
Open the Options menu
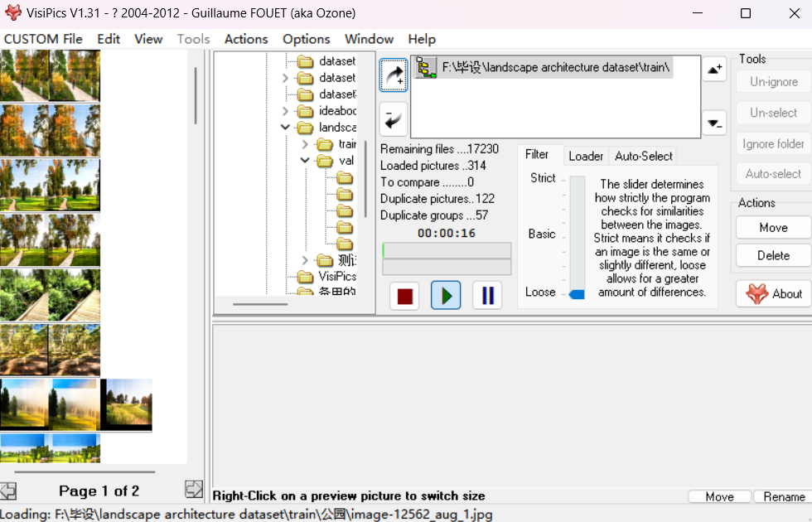pyautogui.click(x=306, y=39)
